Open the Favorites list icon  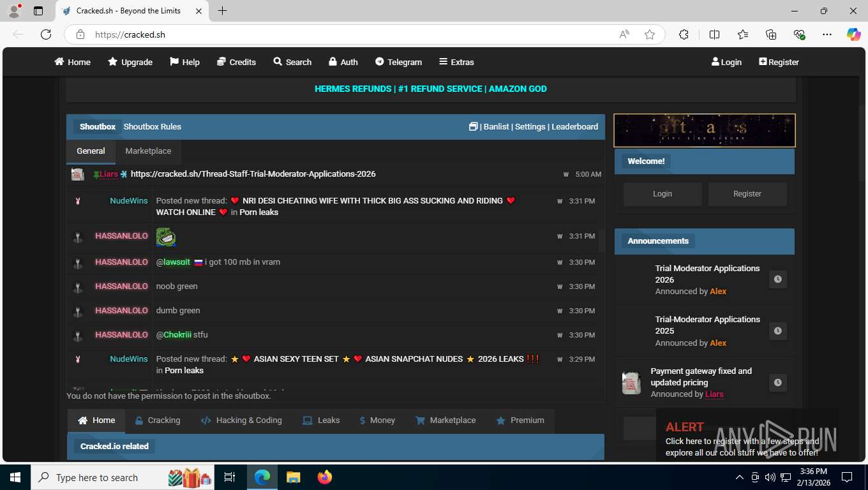(x=743, y=34)
